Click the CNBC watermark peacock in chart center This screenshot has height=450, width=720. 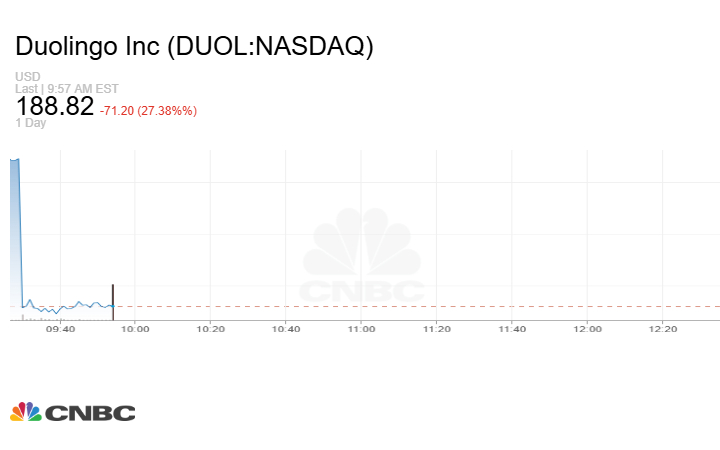[x=362, y=246]
